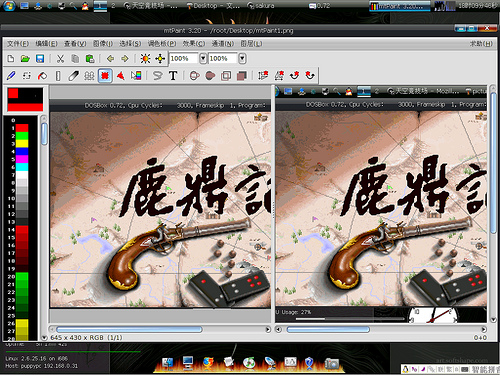This screenshot has height=375, width=500.
Task: Click the current color preview box
Action: pyautogui.click(x=25, y=99)
